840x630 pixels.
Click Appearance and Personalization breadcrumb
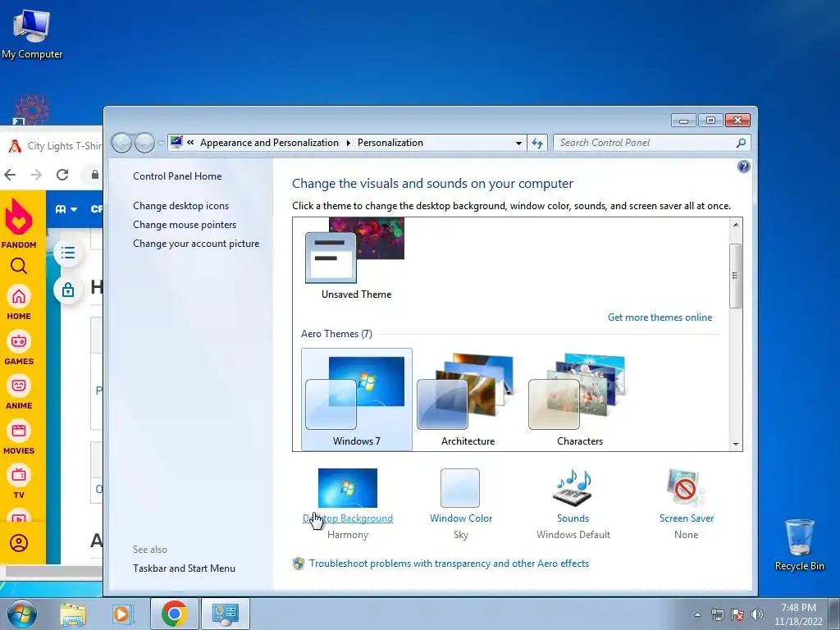coord(269,143)
